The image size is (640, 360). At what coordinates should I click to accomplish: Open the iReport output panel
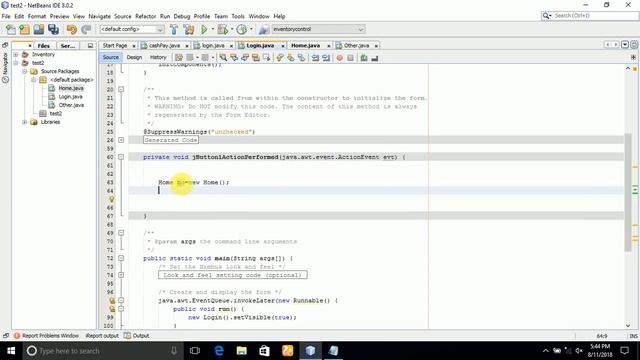coord(102,336)
